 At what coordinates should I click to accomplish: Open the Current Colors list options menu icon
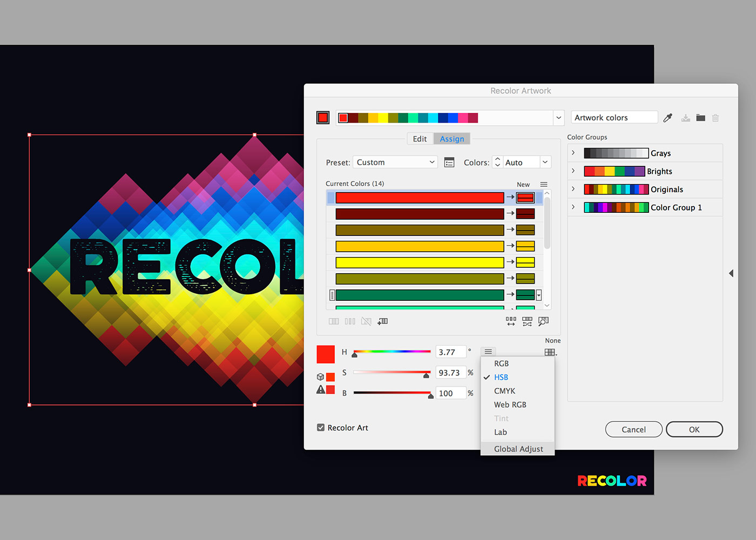[544, 184]
